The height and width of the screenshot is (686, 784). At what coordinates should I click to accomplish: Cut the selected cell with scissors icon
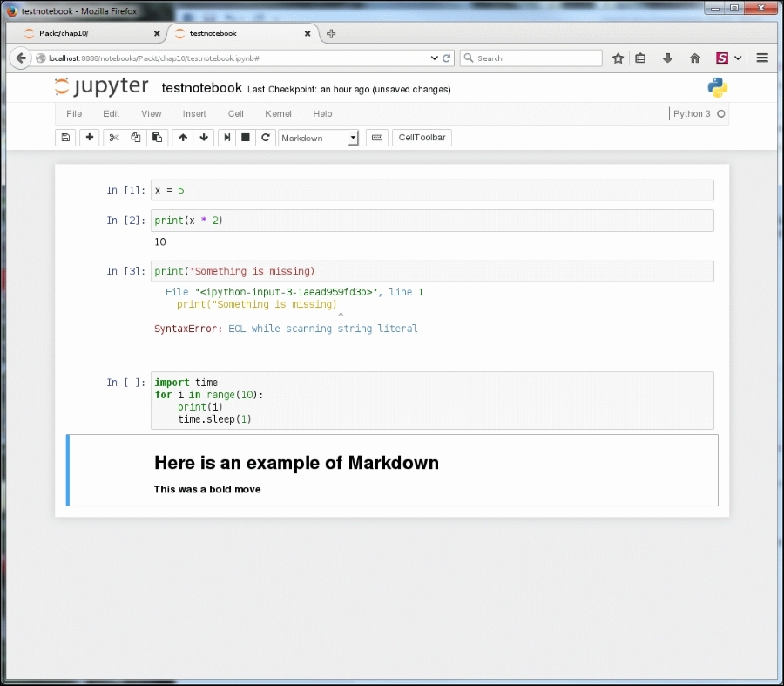pos(112,137)
